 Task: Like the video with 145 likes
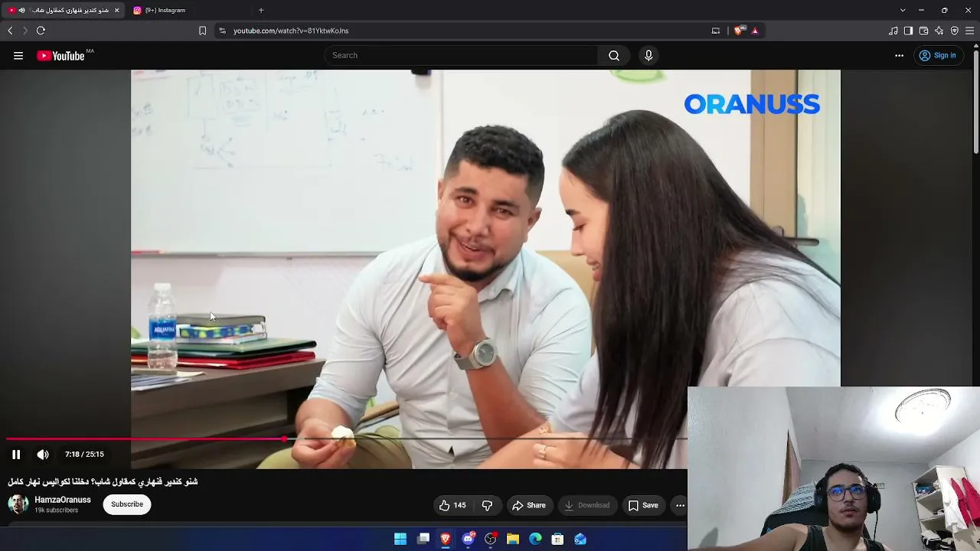click(452, 505)
